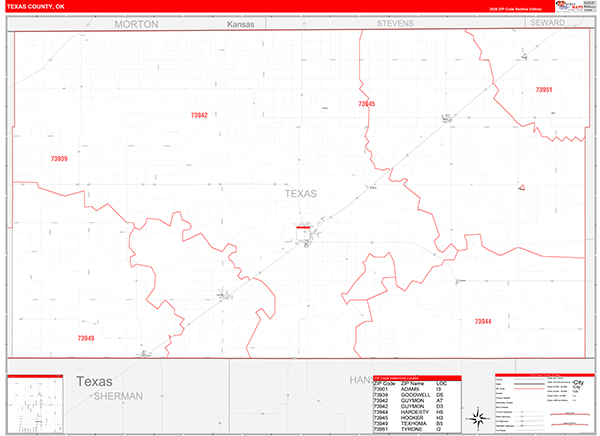Select the TYRONE row in index table
Image resolution: width=600 pixels, height=436 pixels.
417,429
